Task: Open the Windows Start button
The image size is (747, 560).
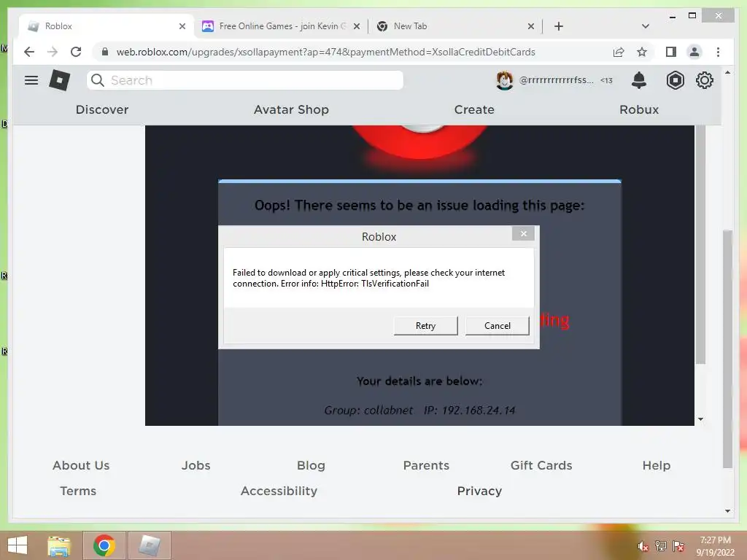Action: (18, 545)
